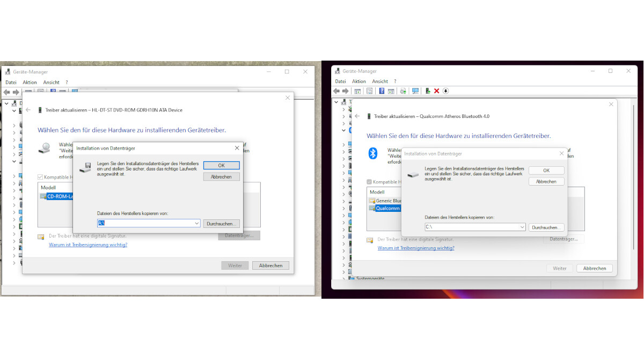Click the Properties toolbar icon in Geräte-Manager

(369, 91)
